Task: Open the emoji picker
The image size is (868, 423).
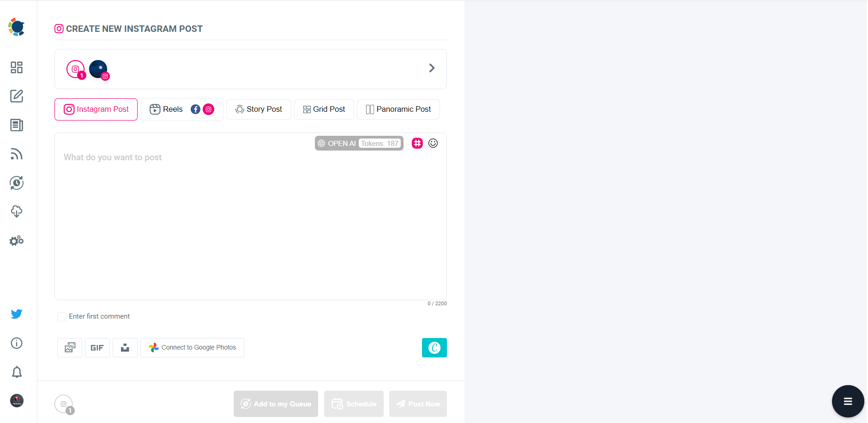Action: 433,143
